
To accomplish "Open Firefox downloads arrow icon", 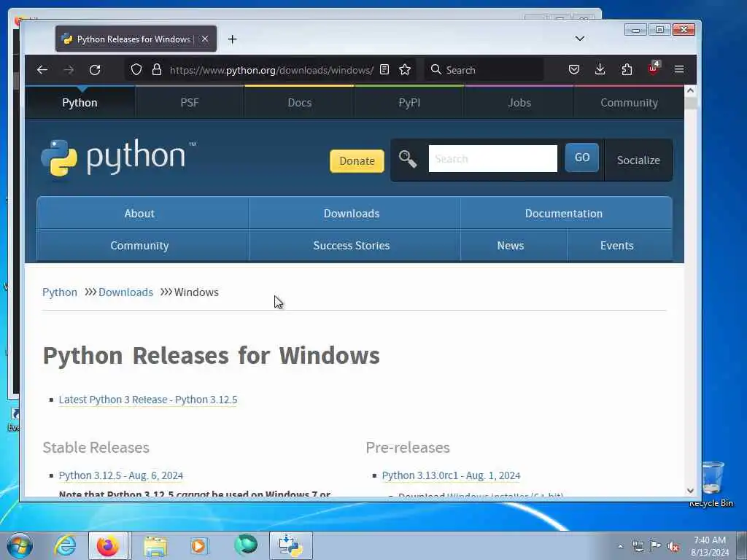I will click(600, 70).
